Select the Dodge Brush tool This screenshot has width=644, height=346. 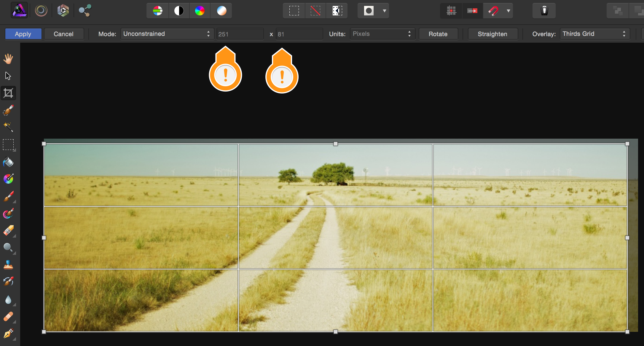click(8, 248)
